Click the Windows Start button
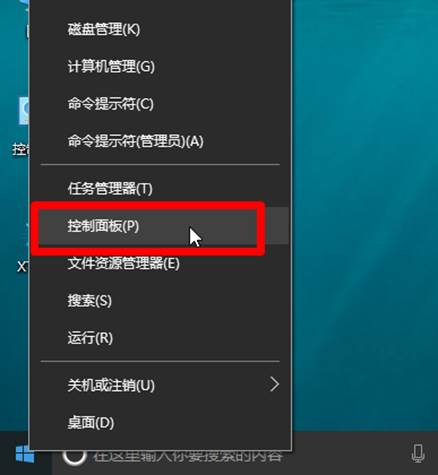 click(x=25, y=454)
